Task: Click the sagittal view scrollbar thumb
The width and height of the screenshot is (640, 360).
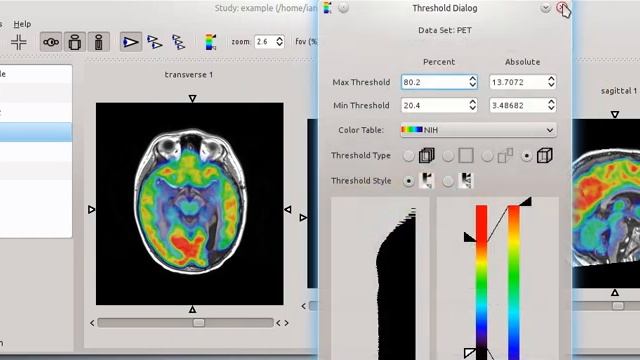Action: pyautogui.click(x=618, y=306)
